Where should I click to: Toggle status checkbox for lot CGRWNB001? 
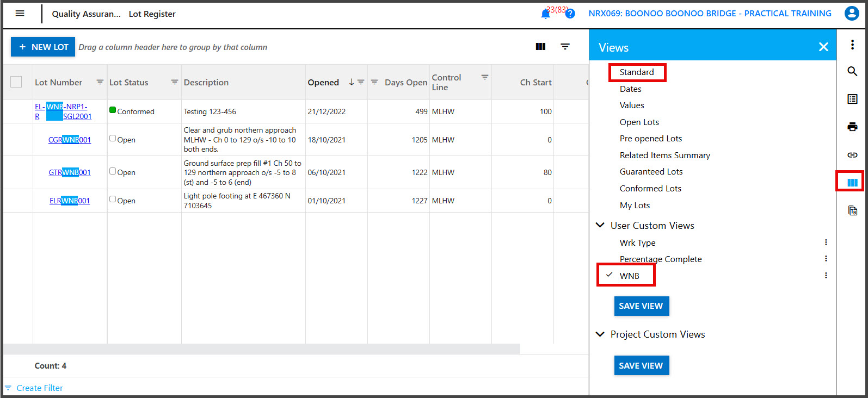(113, 139)
